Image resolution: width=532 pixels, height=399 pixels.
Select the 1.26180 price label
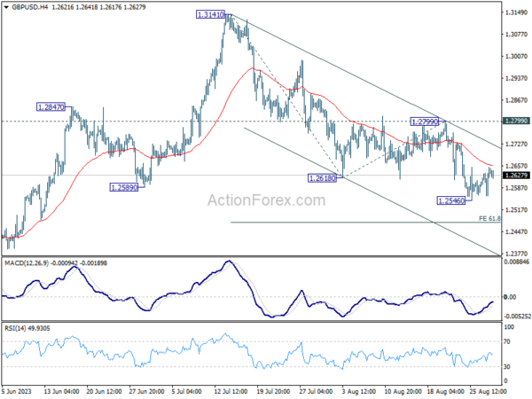click(x=323, y=178)
